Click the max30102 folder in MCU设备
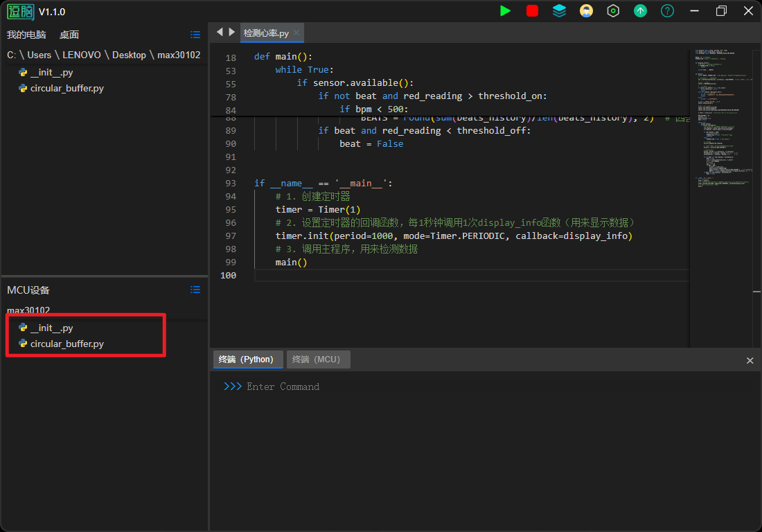Image resolution: width=762 pixels, height=532 pixels. (28, 310)
